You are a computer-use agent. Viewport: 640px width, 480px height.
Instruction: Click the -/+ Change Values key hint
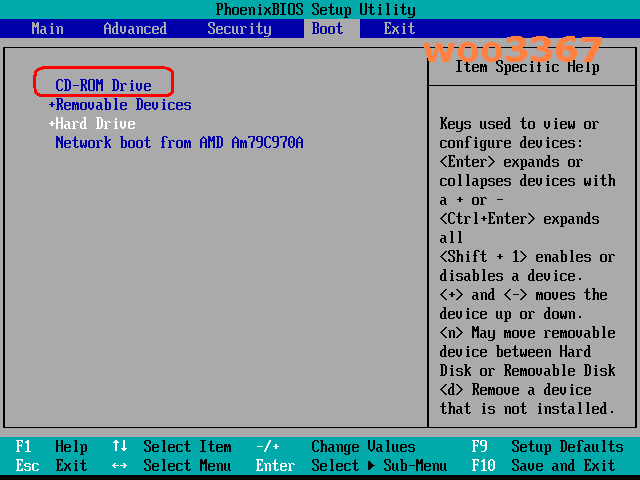267,447
